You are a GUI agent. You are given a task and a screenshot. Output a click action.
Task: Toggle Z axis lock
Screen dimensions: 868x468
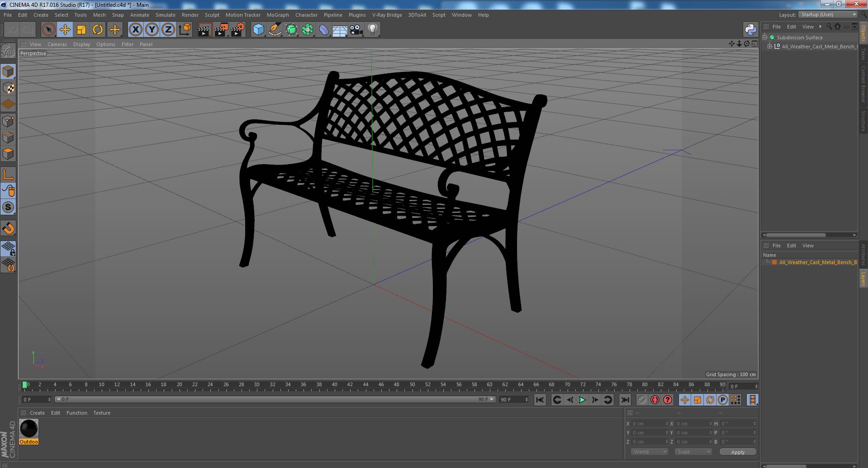point(168,30)
